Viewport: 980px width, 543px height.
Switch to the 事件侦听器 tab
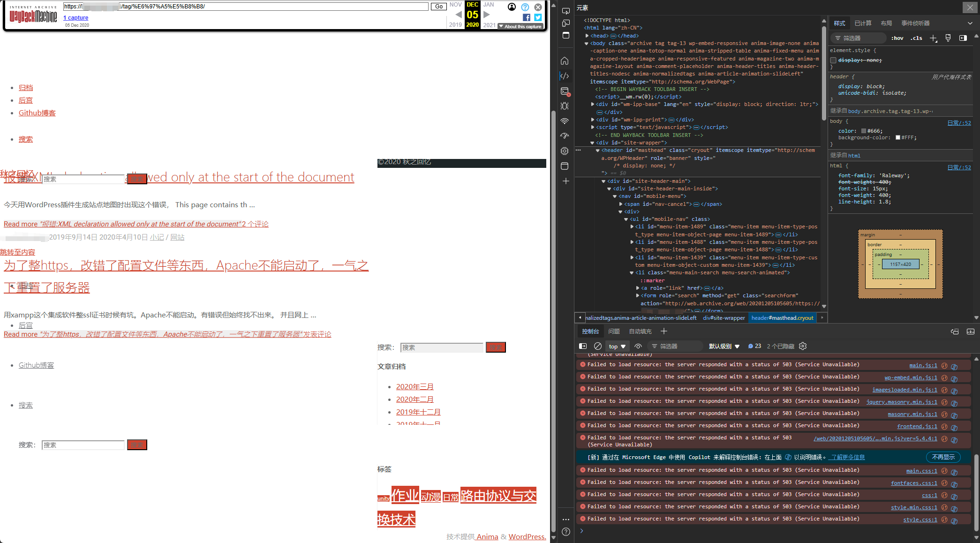[x=915, y=23]
